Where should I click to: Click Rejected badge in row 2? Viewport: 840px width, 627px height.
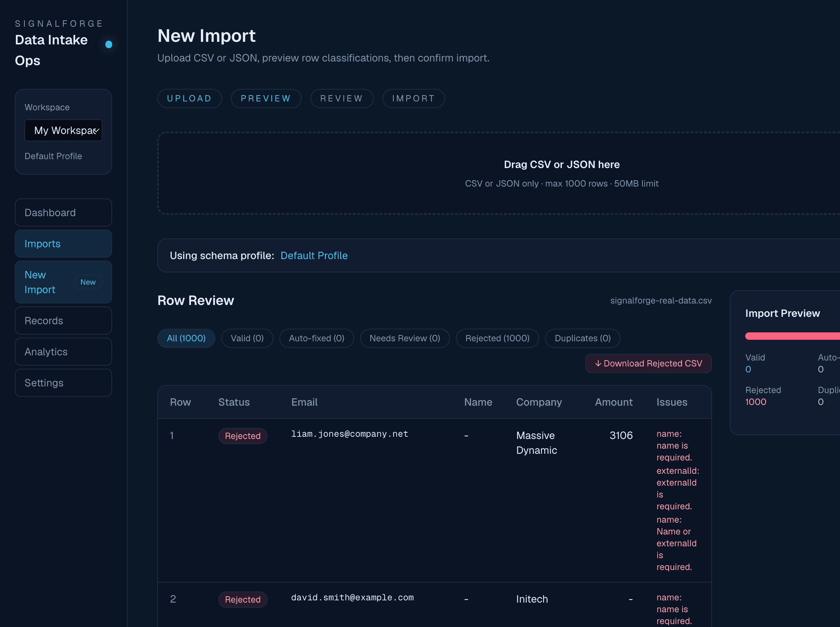pos(243,599)
